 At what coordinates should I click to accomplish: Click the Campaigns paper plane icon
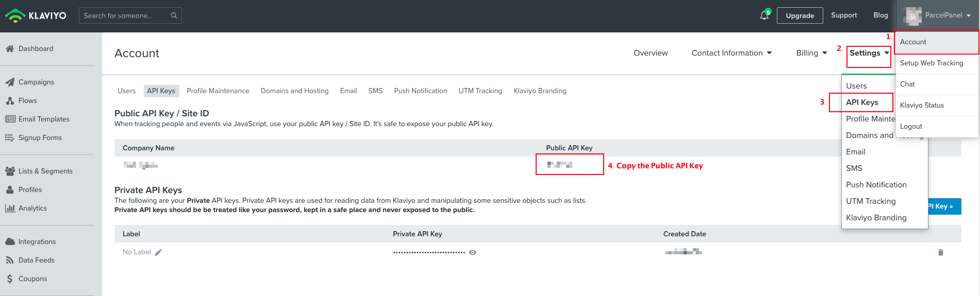tap(10, 82)
